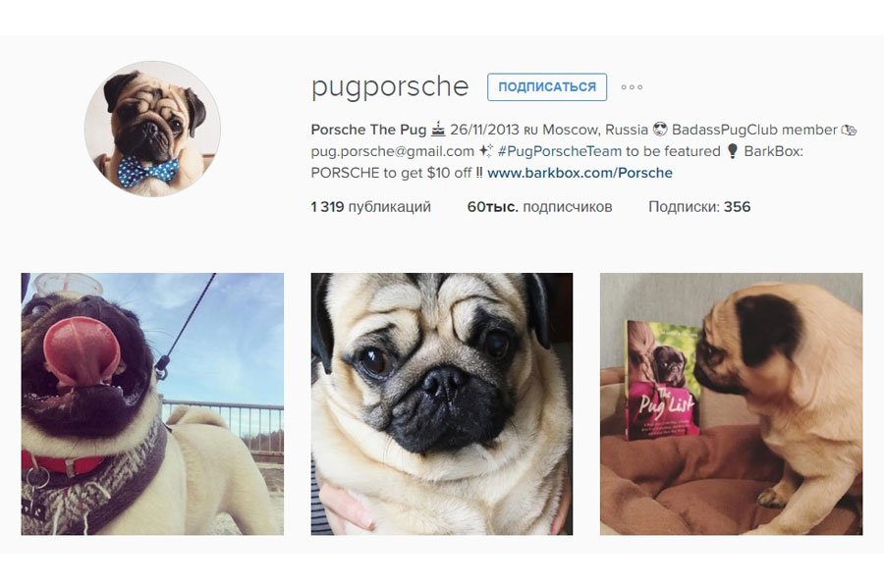Click the double exclamation mark emoji

[x=479, y=173]
